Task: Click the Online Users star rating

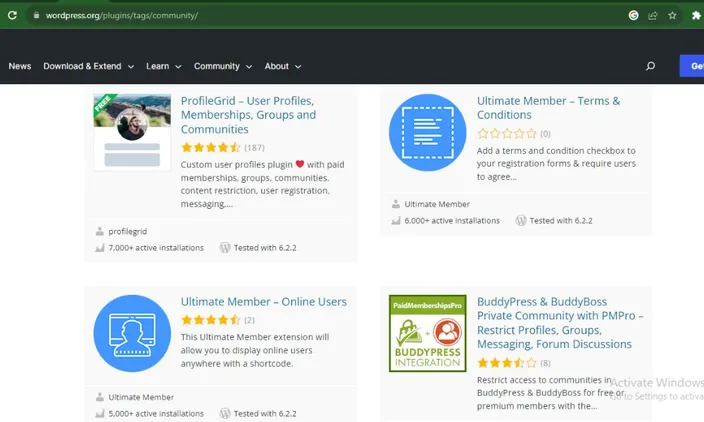Action: point(211,320)
